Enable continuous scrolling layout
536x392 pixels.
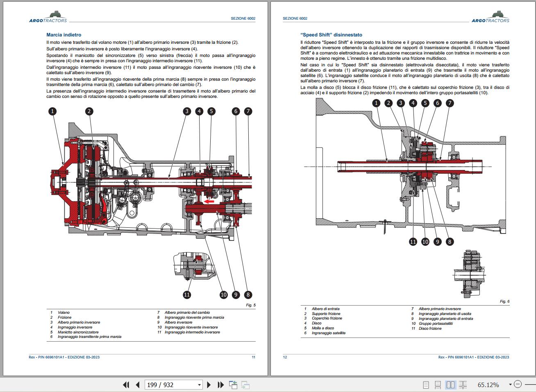pos(437,384)
